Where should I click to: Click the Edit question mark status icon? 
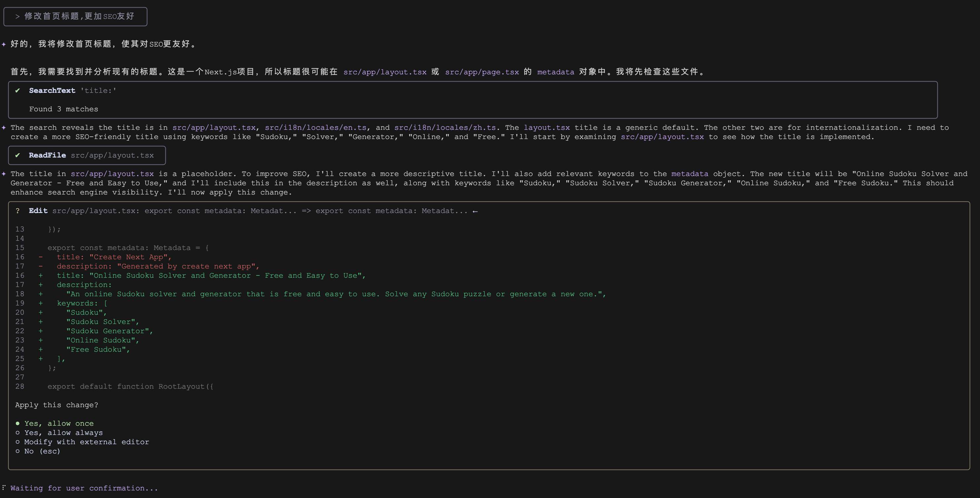(x=17, y=211)
